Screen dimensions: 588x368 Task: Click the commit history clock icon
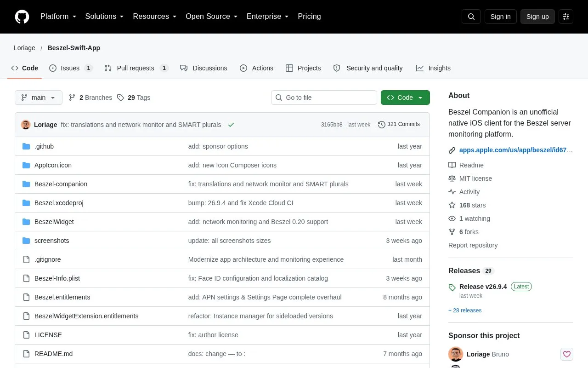click(x=381, y=124)
